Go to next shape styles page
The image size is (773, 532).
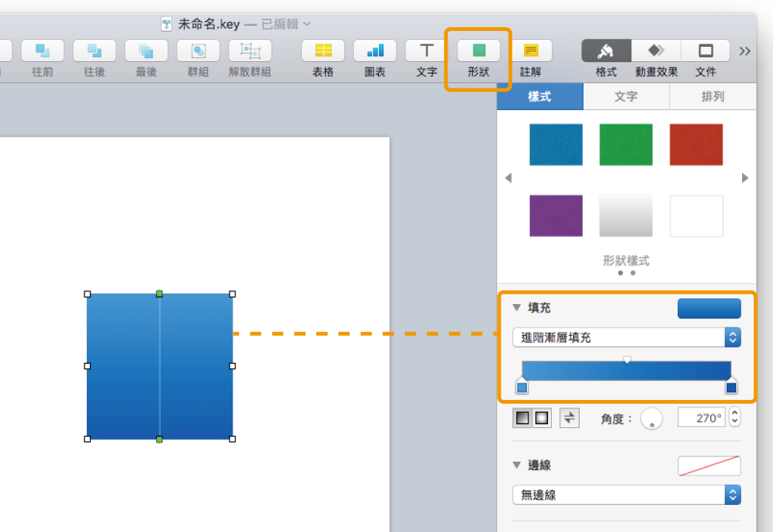(x=745, y=178)
